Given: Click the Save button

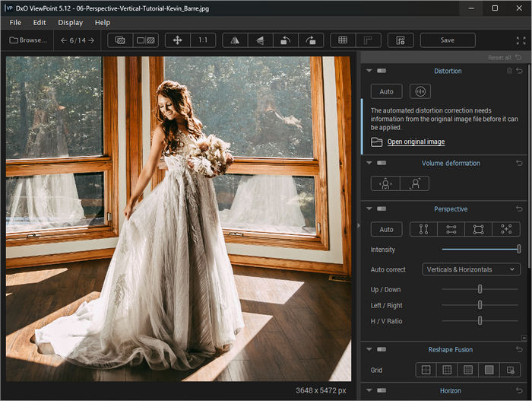Looking at the screenshot, I should click(x=448, y=40).
